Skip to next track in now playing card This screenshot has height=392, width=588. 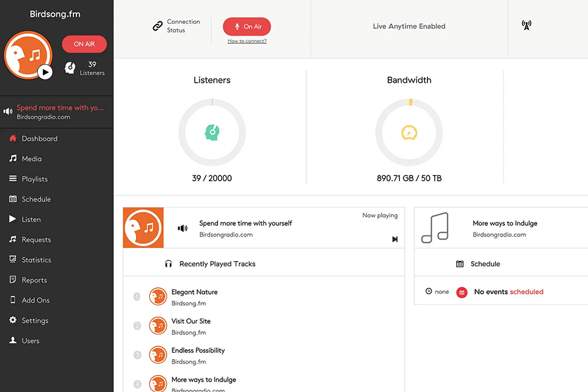(x=395, y=239)
